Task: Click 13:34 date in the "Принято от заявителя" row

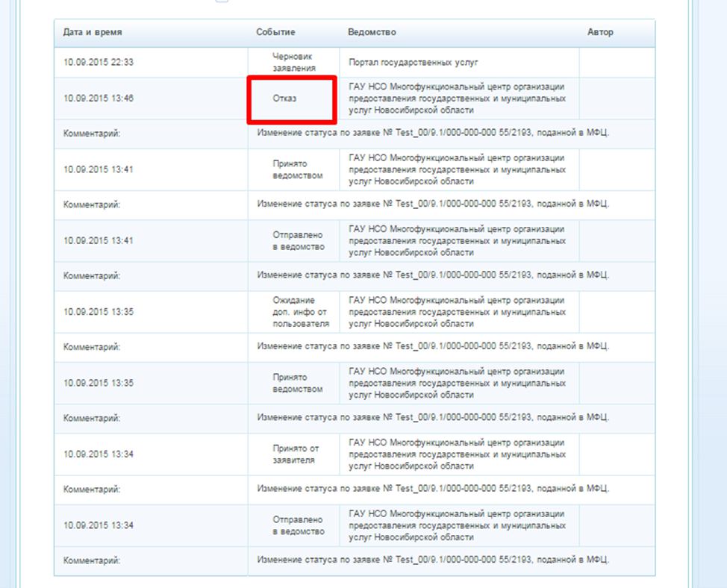Action: tap(99, 454)
